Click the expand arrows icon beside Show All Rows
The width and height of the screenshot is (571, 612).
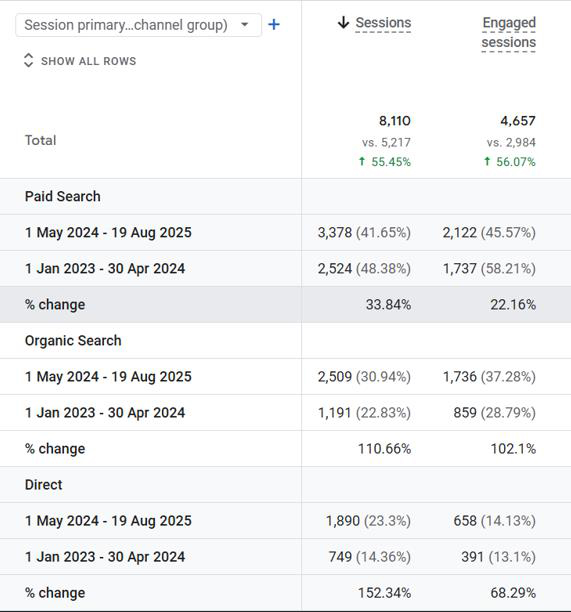pos(28,60)
